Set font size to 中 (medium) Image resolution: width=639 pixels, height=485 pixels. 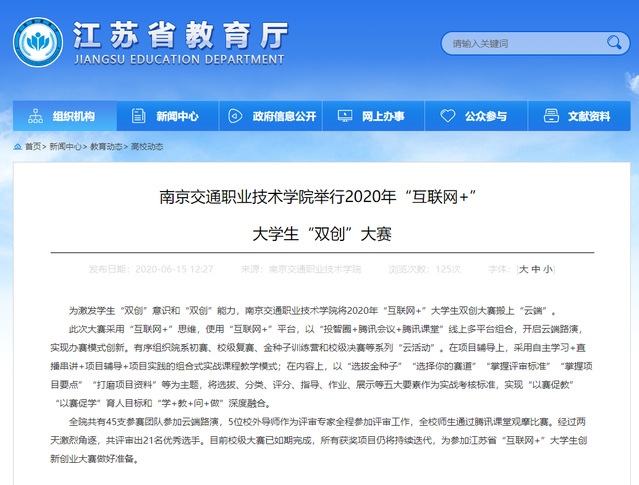coord(536,269)
